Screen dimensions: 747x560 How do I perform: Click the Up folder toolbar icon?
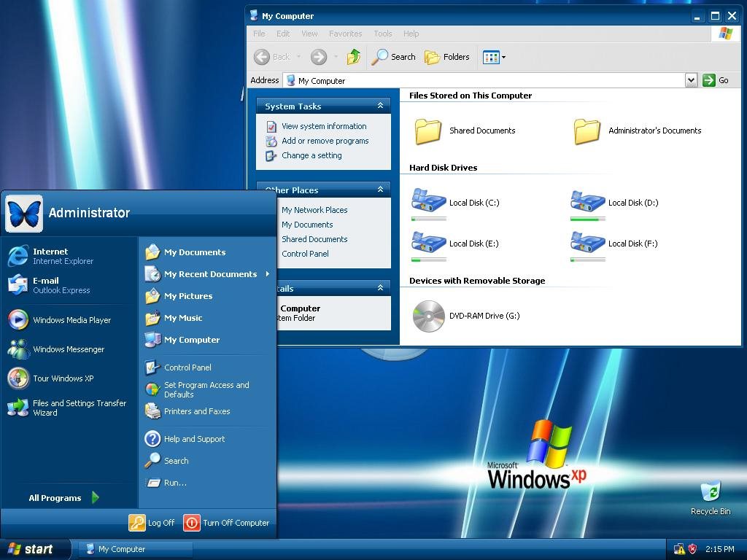point(354,57)
